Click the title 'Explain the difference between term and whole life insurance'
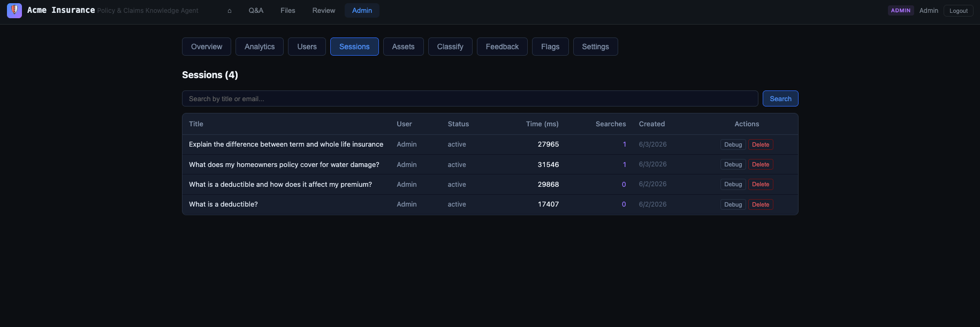 click(x=286, y=145)
